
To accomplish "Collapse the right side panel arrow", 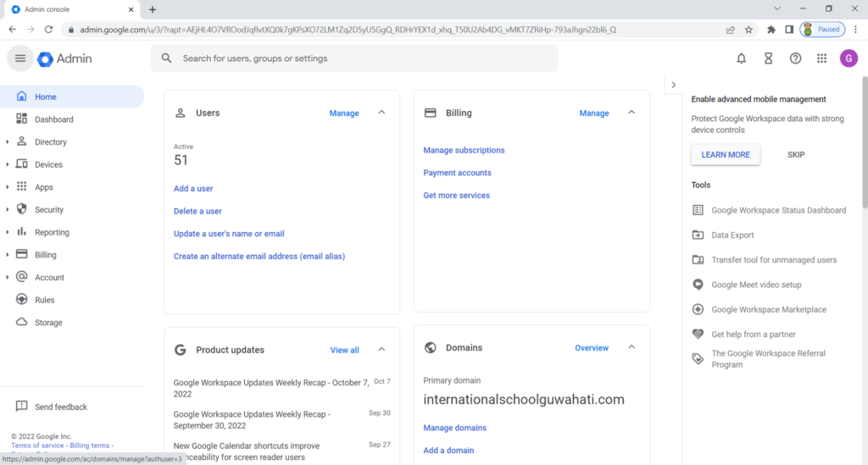I will coord(673,86).
